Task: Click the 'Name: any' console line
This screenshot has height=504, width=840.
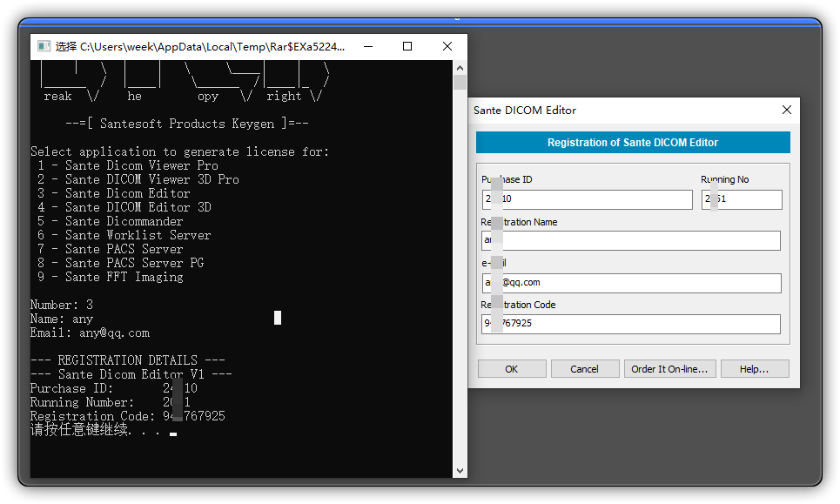Action: (62, 319)
